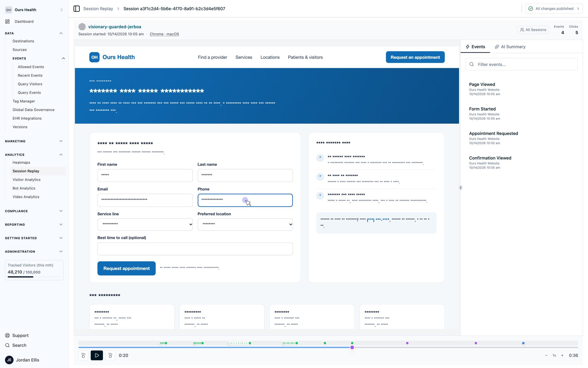Decrease playback speed with minus

546,355
